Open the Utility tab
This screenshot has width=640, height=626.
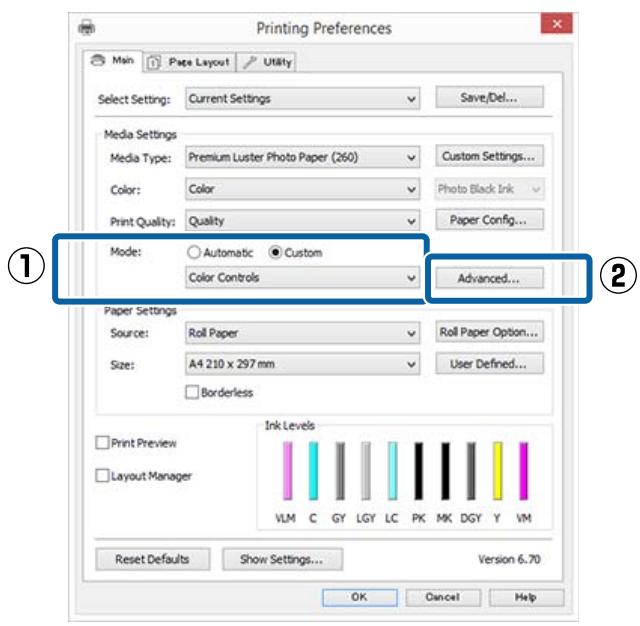[x=267, y=62]
